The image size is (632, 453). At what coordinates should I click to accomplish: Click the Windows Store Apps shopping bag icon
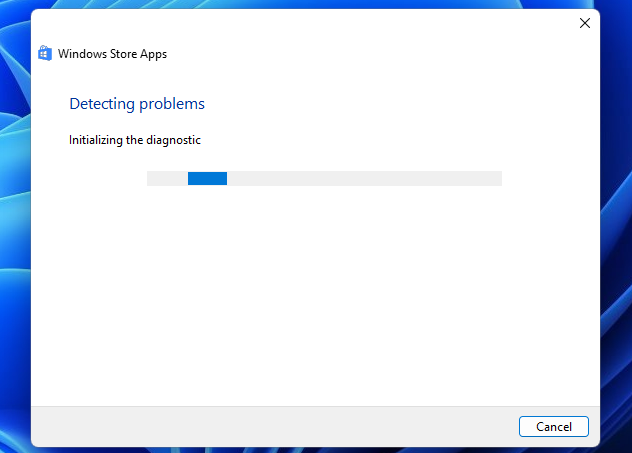point(45,53)
